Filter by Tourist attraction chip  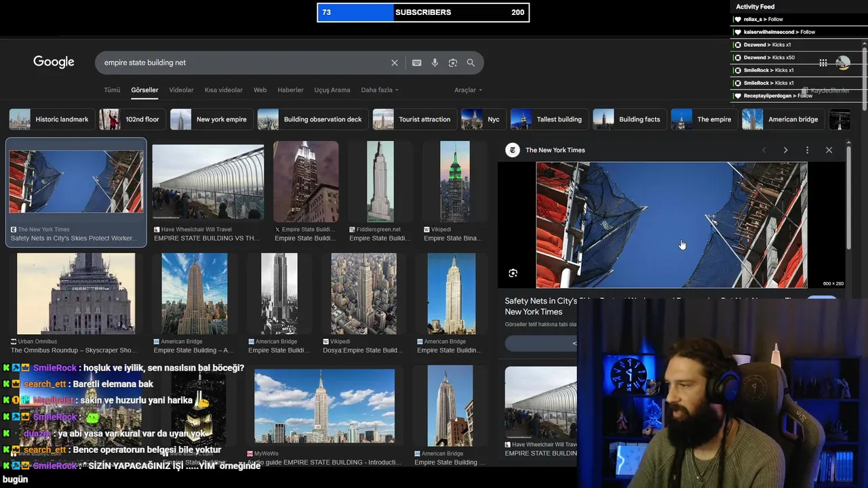coord(414,119)
